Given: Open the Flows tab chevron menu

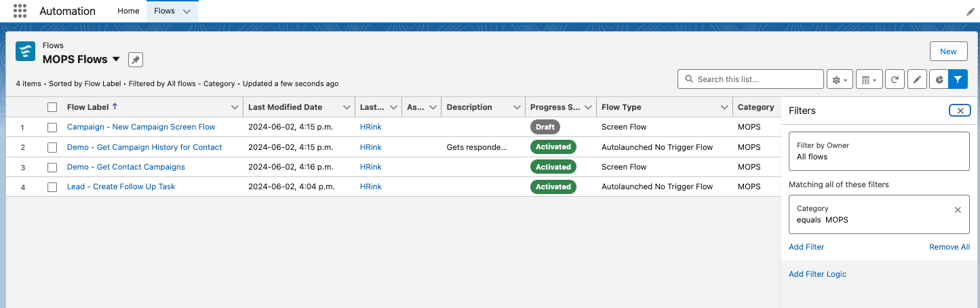Looking at the screenshot, I should [x=187, y=11].
